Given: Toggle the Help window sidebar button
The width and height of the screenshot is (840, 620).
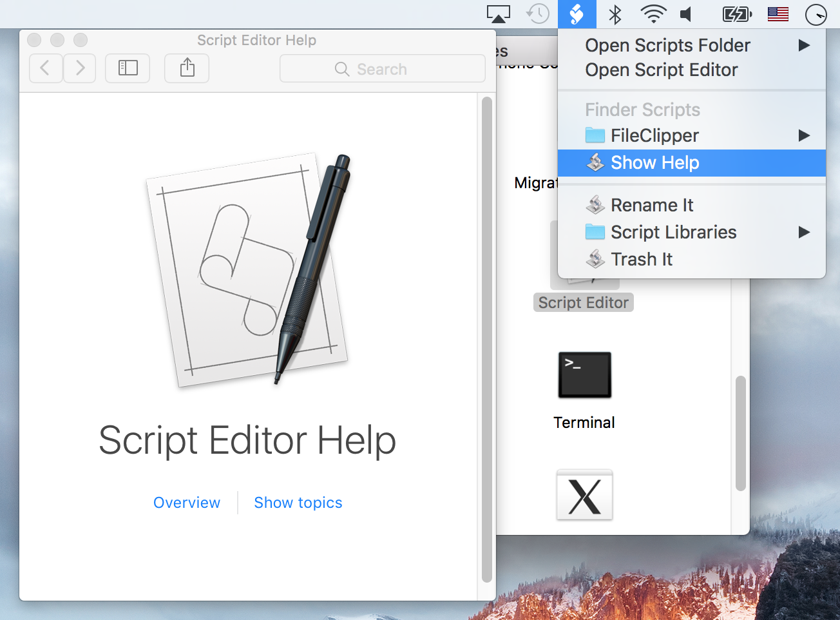Looking at the screenshot, I should (128, 68).
